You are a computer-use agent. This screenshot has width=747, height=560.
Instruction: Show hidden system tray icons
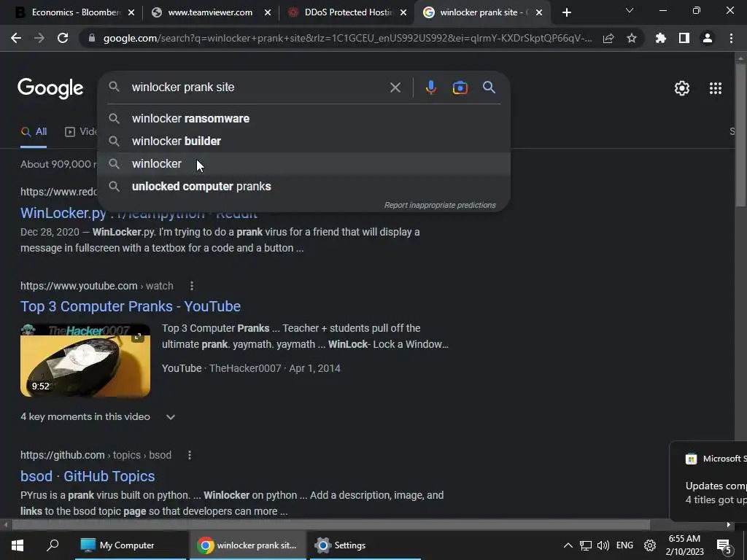coord(568,545)
